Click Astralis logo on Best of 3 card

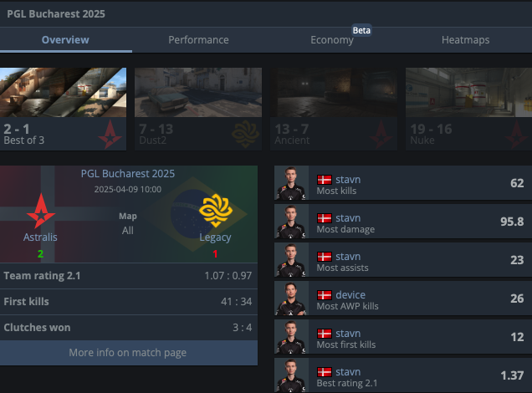pyautogui.click(x=110, y=135)
